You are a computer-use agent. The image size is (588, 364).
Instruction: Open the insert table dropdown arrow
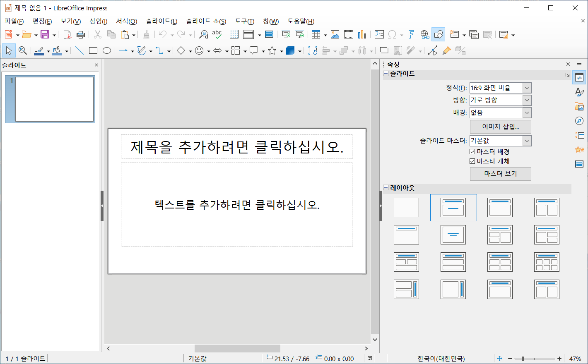tap(325, 35)
